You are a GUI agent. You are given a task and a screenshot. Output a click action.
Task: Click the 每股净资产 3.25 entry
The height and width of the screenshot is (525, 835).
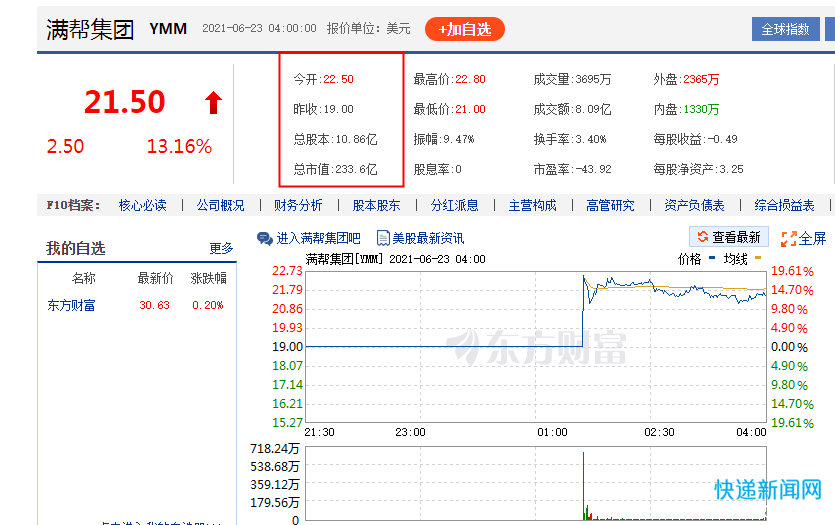tap(699, 169)
